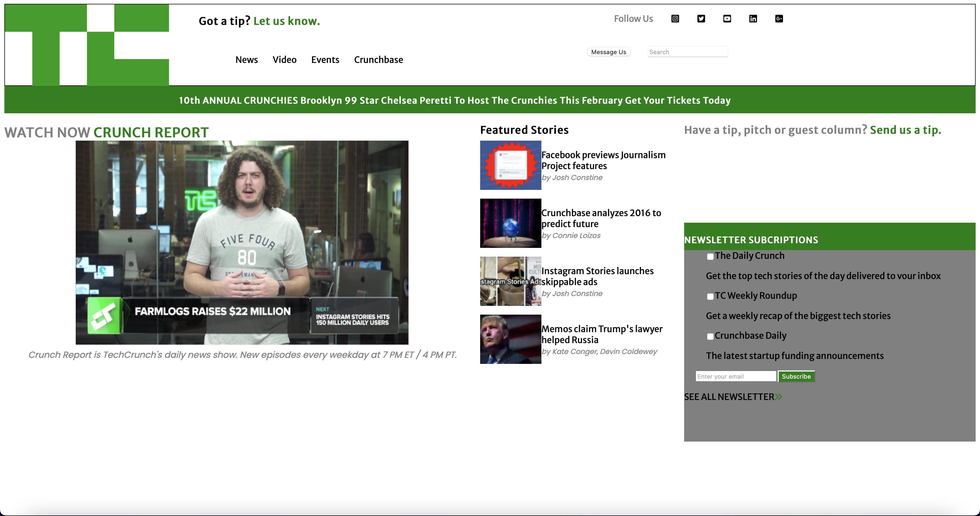
Task: Click the Search input field
Action: coord(687,52)
